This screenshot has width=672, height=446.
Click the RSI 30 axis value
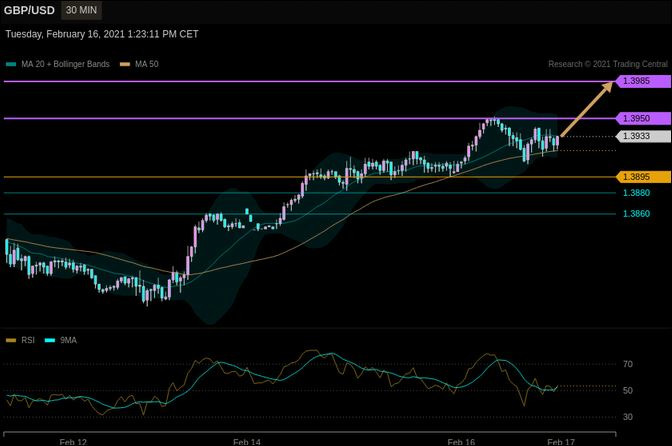pyautogui.click(x=628, y=417)
